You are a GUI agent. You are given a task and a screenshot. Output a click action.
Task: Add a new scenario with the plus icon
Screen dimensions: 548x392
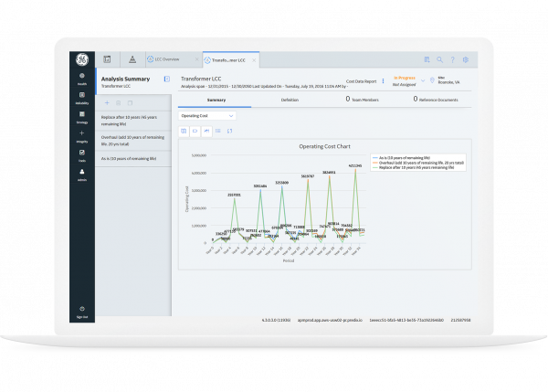pos(108,102)
